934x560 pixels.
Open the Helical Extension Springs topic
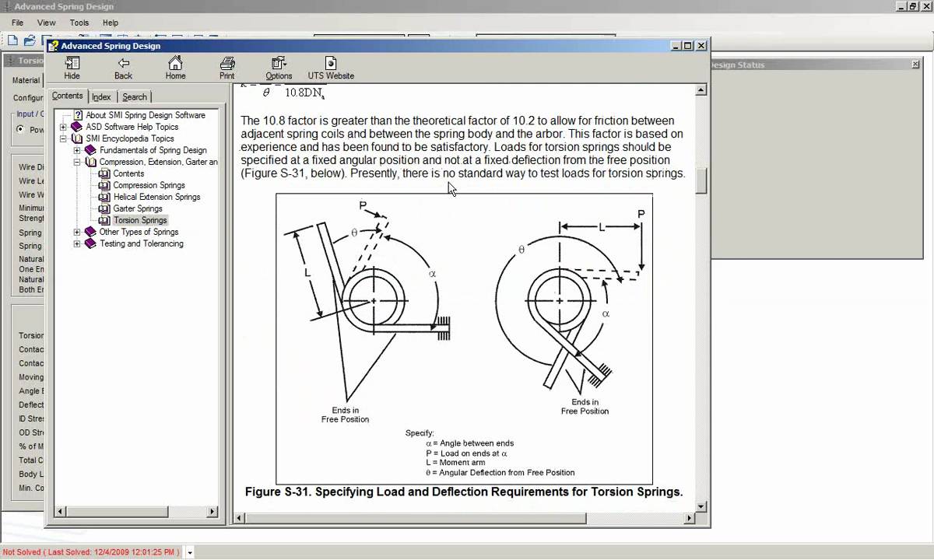(x=156, y=197)
